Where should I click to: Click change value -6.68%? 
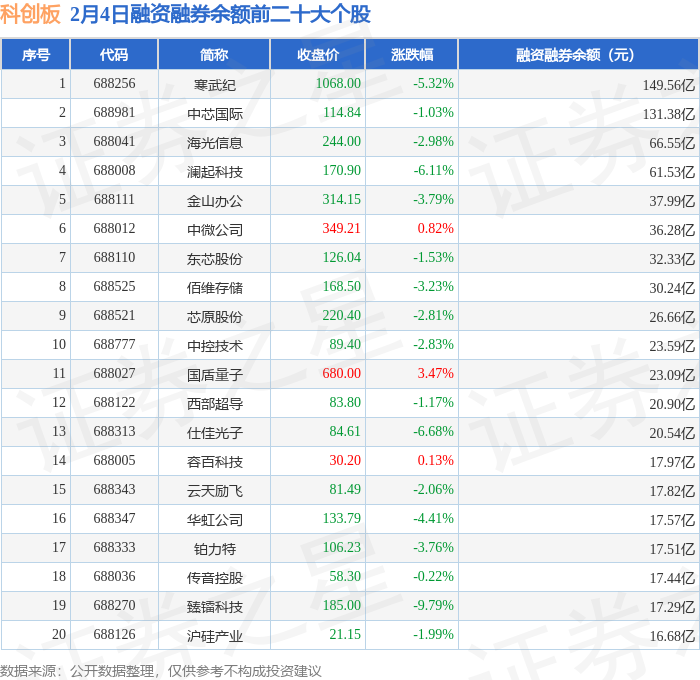(x=433, y=432)
